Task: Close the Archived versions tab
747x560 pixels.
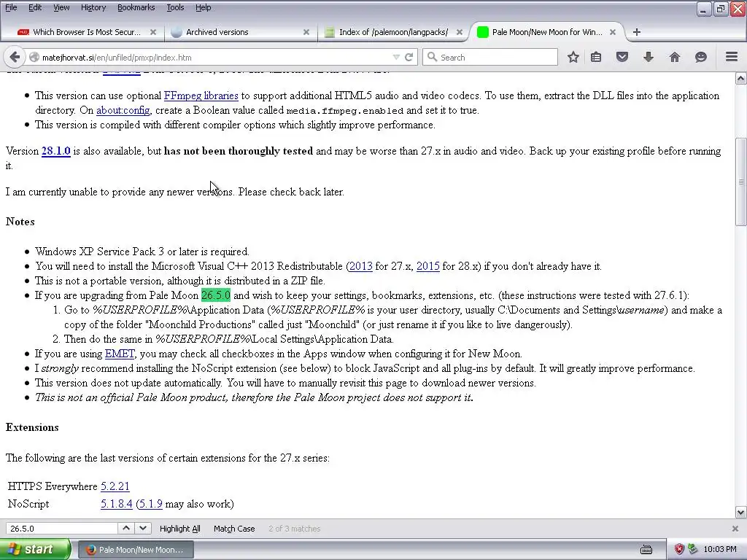Action: (306, 32)
